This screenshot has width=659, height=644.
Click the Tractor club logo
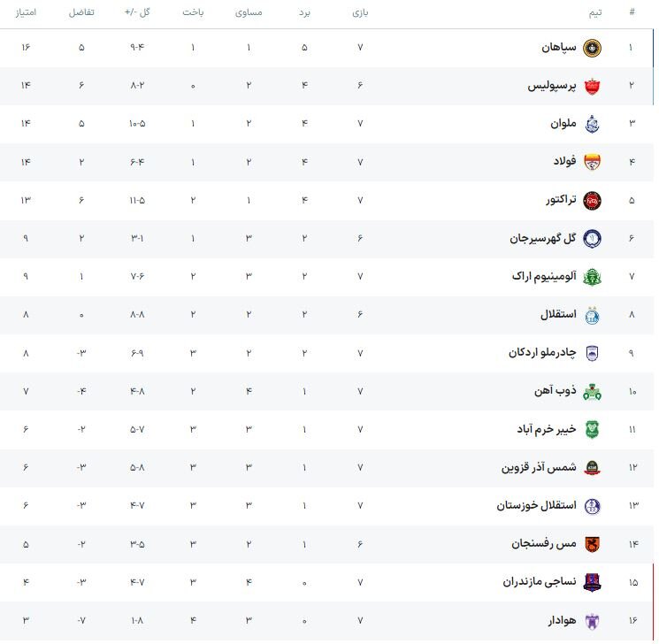[x=593, y=200]
